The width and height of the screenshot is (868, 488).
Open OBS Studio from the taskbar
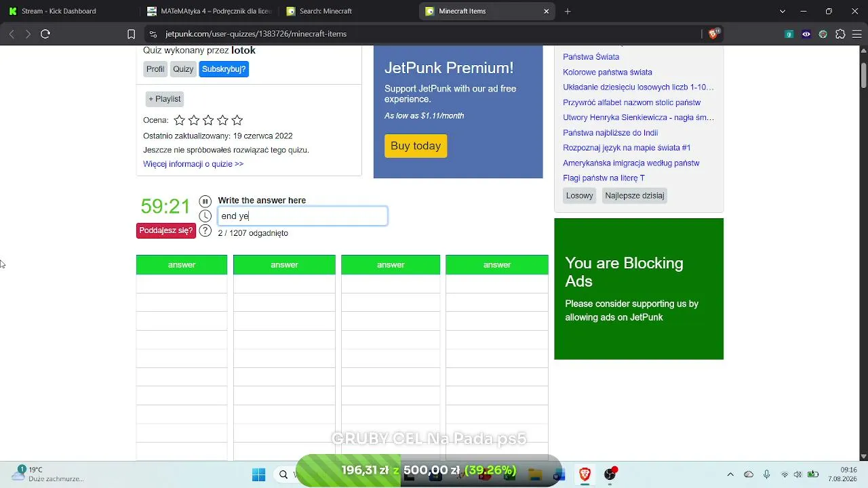coord(610,474)
